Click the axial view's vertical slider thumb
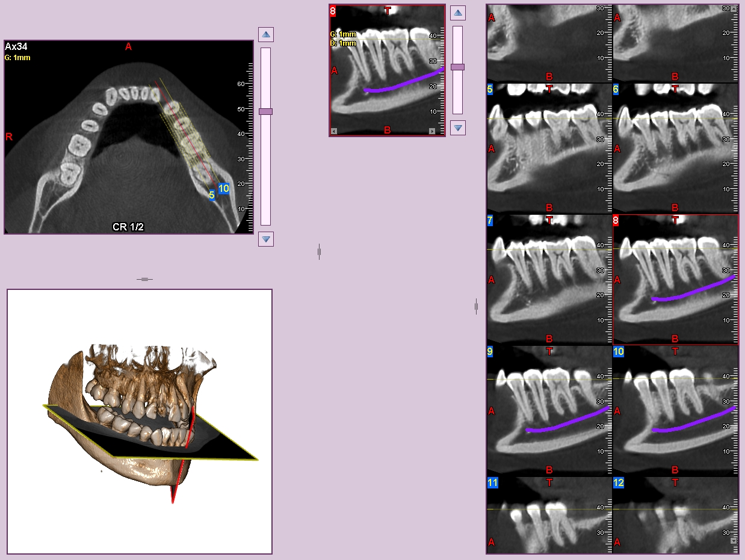This screenshot has width=745, height=560. pos(265,111)
